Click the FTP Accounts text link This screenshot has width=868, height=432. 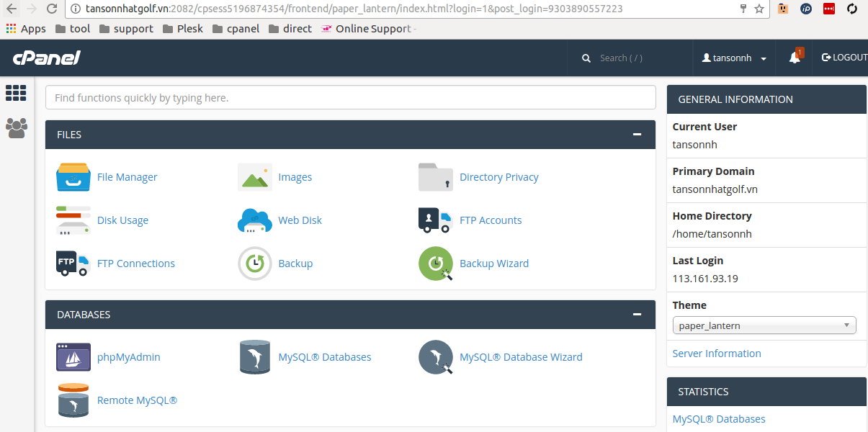coord(491,220)
